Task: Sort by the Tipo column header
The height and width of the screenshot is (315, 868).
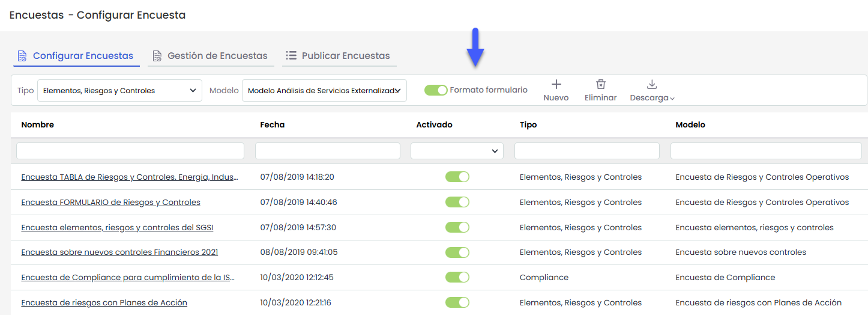Action: pos(528,125)
